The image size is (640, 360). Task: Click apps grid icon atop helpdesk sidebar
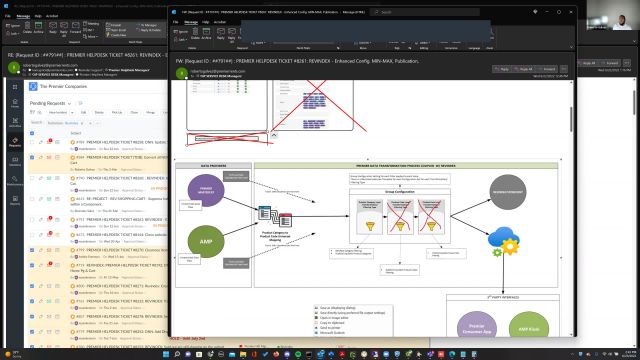click(x=15, y=87)
